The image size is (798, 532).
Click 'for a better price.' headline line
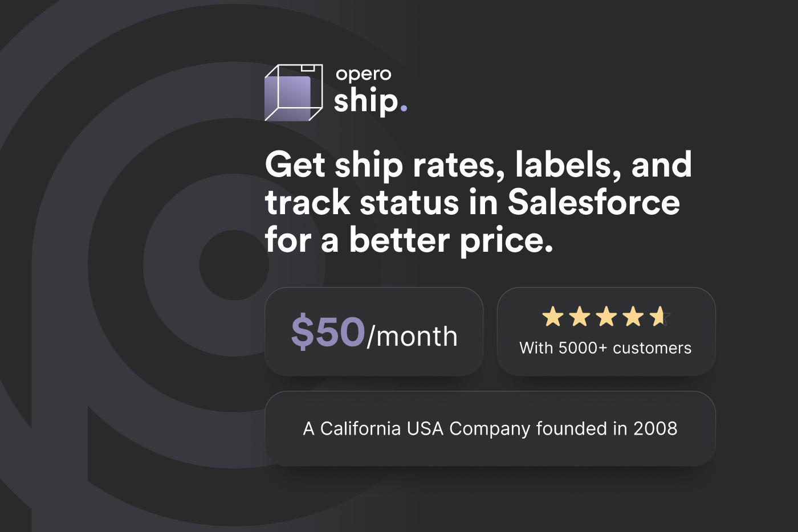click(x=409, y=240)
